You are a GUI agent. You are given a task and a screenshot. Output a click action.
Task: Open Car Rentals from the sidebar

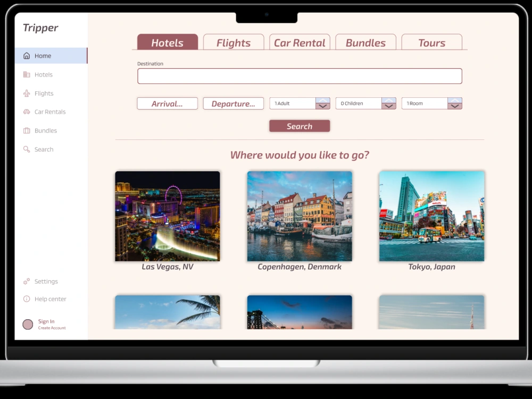[x=51, y=112]
